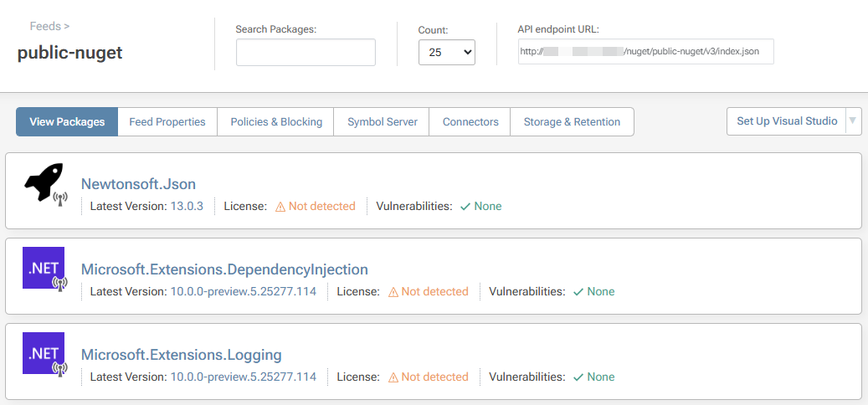868x405 pixels.
Task: Click License label in DependencyInjection row
Action: click(358, 291)
